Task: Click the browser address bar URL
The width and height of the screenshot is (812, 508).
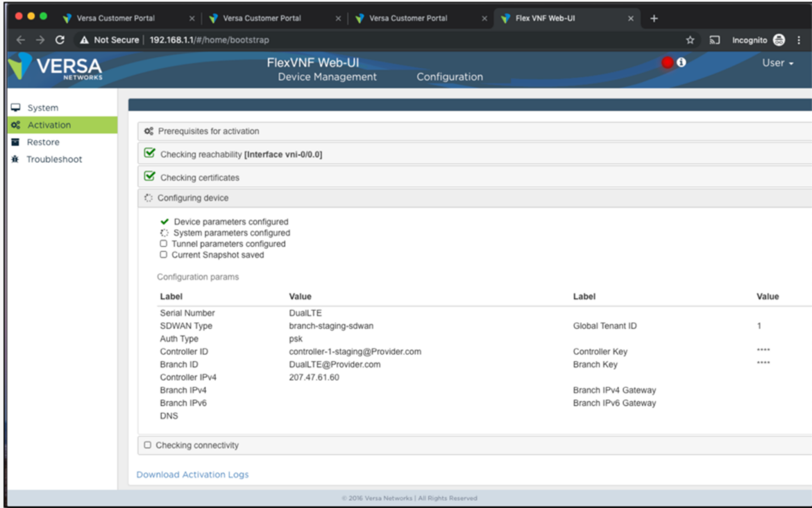Action: [209, 40]
